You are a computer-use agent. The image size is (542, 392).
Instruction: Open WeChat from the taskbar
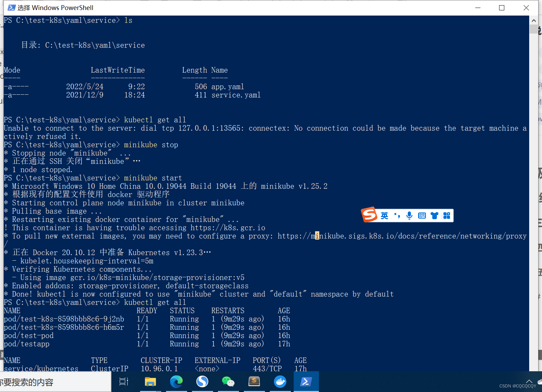pyautogui.click(x=228, y=382)
